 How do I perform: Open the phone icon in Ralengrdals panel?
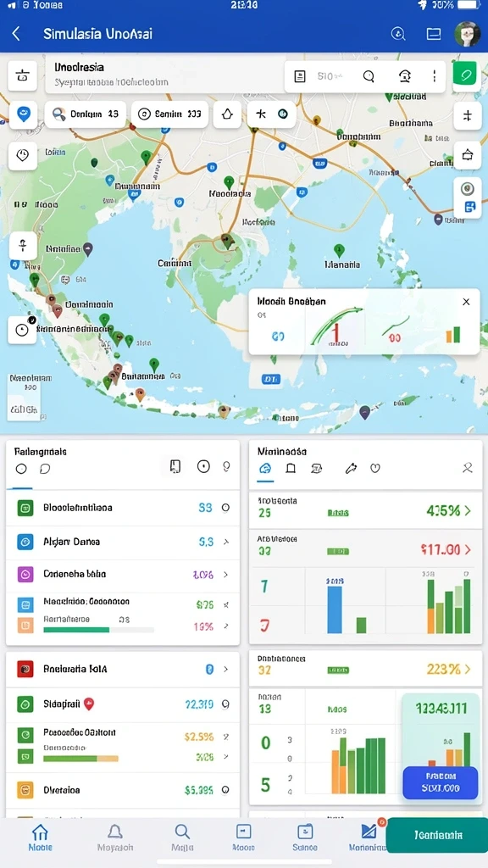[175, 467]
